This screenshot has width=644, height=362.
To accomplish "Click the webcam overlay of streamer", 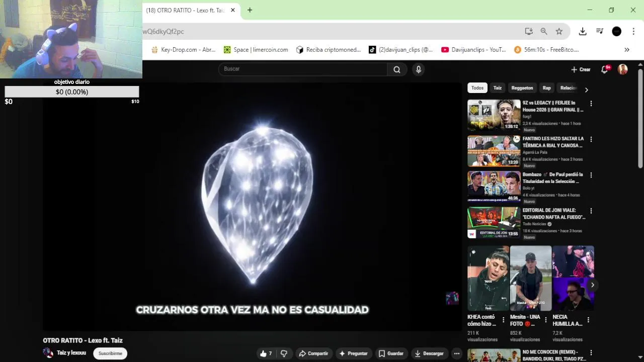I will [71, 39].
